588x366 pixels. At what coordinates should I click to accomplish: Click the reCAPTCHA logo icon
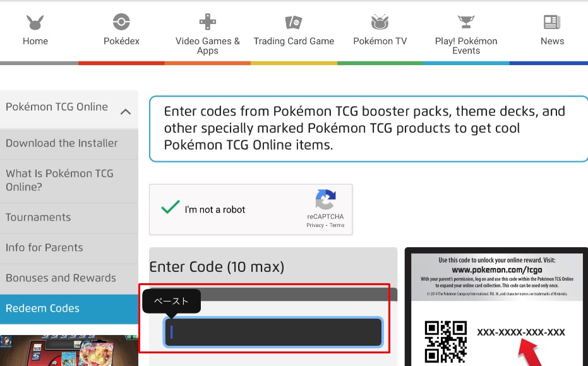pyautogui.click(x=325, y=199)
